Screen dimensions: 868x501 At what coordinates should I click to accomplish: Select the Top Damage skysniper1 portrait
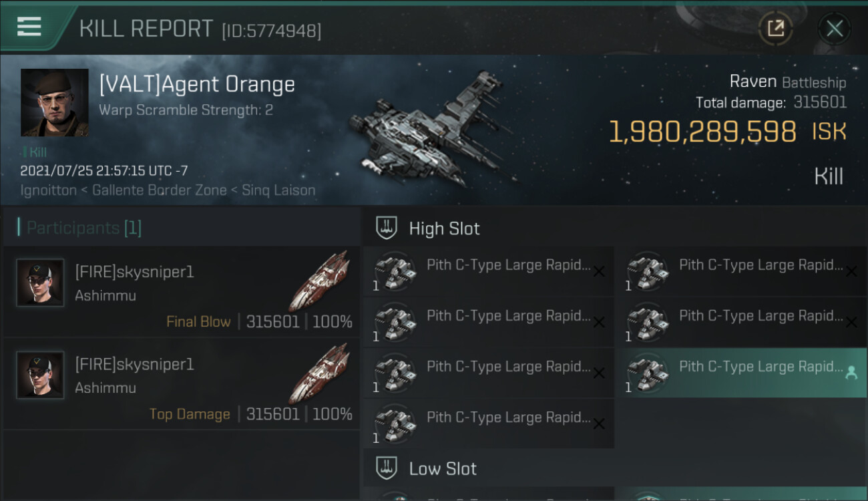pyautogui.click(x=40, y=375)
